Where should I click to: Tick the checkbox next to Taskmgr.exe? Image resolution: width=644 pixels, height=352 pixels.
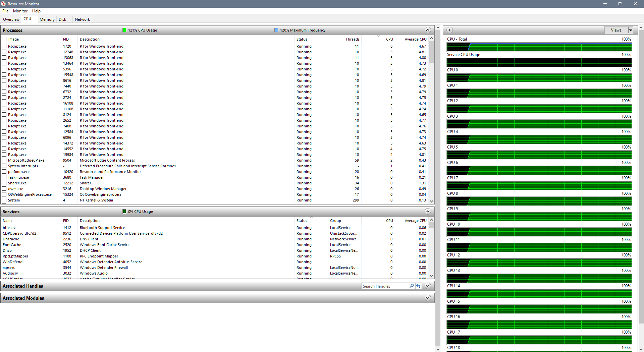click(x=4, y=177)
